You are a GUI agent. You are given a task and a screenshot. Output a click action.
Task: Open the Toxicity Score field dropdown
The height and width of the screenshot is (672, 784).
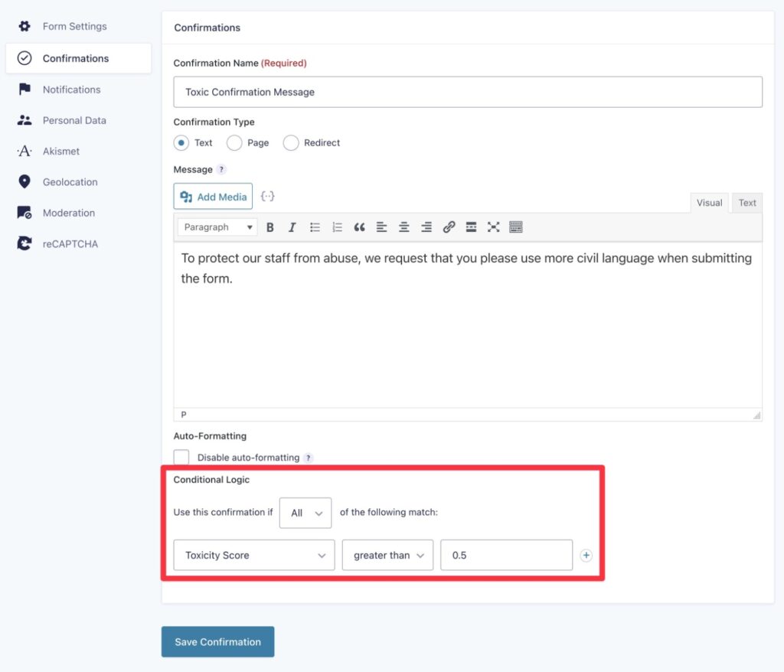pos(253,555)
